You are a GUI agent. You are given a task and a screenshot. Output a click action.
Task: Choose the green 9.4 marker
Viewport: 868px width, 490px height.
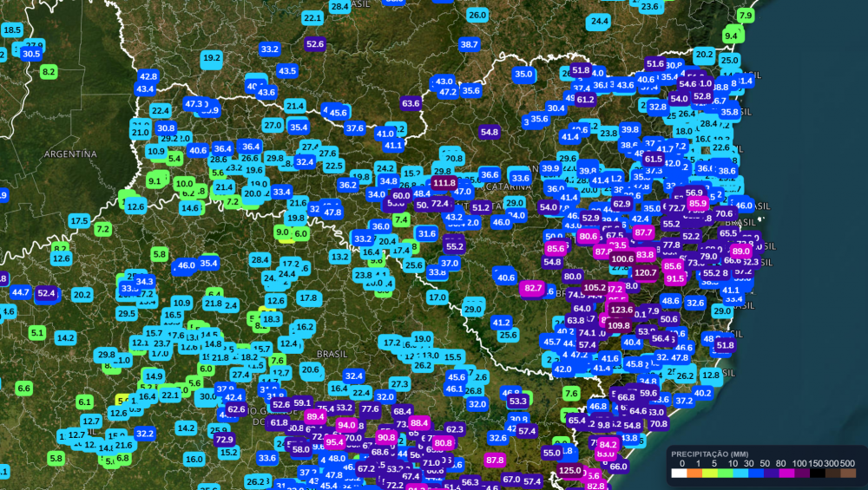pos(731,36)
